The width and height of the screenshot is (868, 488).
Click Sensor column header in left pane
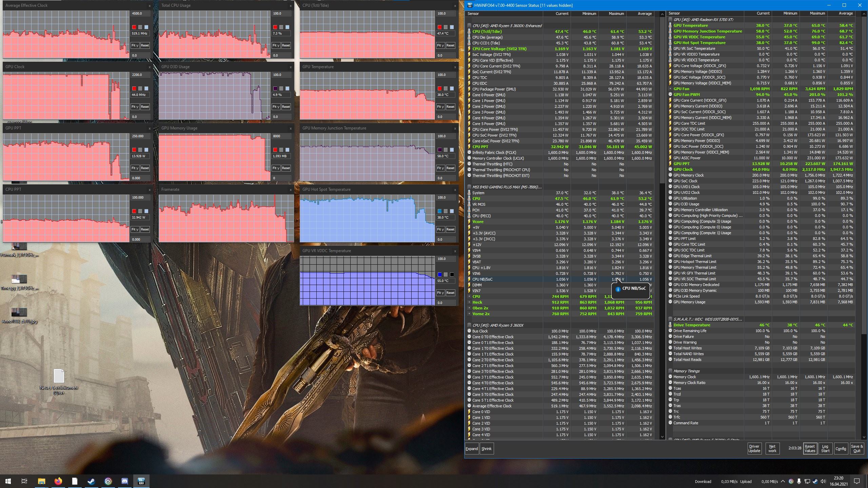tap(504, 14)
